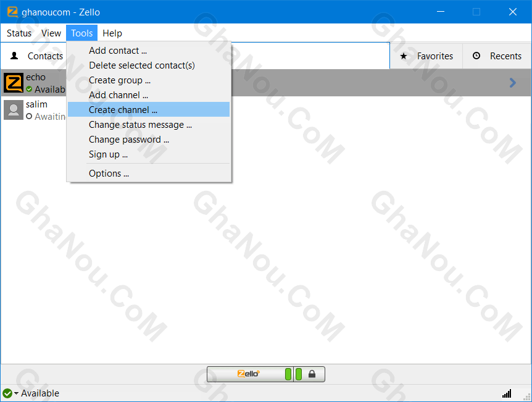Click the Available status text

40,393
